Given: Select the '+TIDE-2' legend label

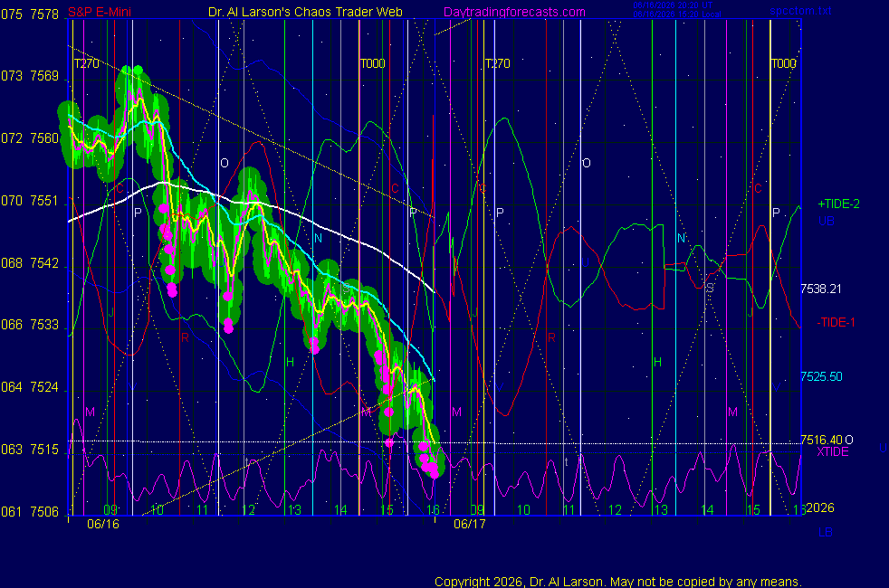Looking at the screenshot, I should (838, 204).
